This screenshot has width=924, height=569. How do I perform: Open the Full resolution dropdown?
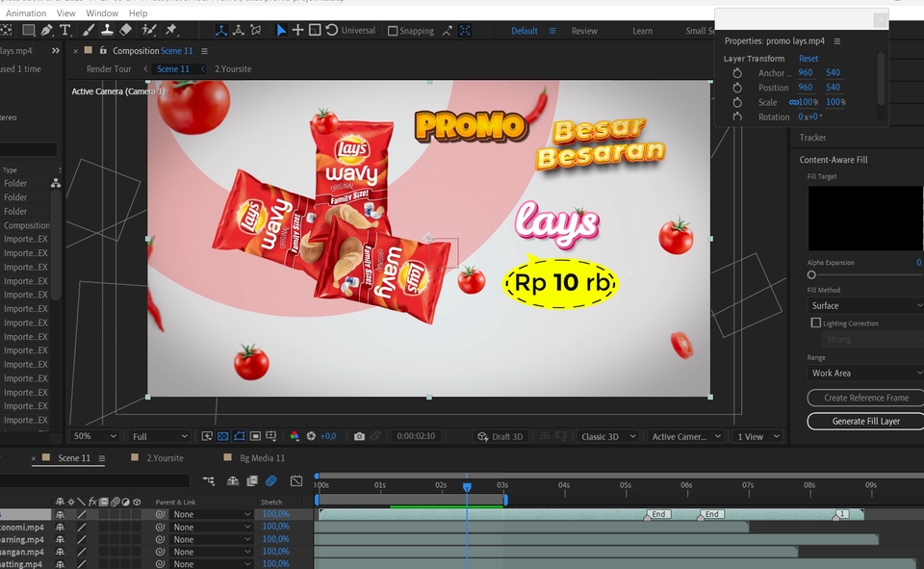pos(160,436)
